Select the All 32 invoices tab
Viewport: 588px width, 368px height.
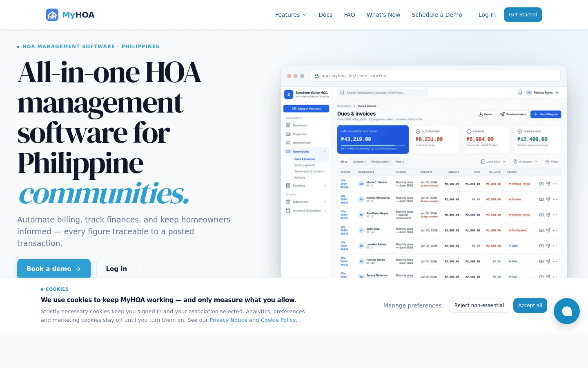coord(344,162)
